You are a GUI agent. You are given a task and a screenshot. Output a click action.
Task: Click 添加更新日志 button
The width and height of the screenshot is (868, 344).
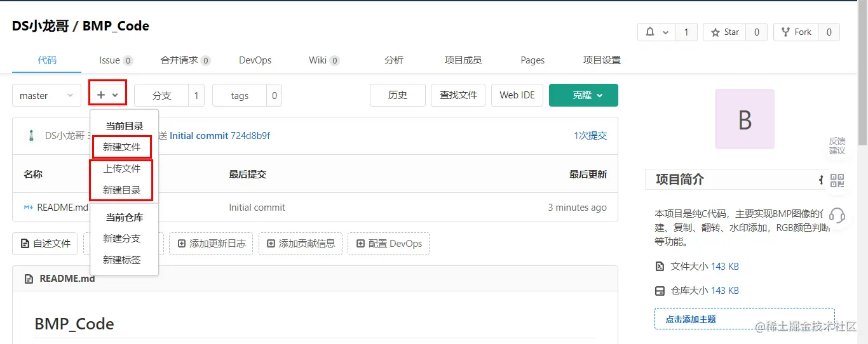(212, 244)
